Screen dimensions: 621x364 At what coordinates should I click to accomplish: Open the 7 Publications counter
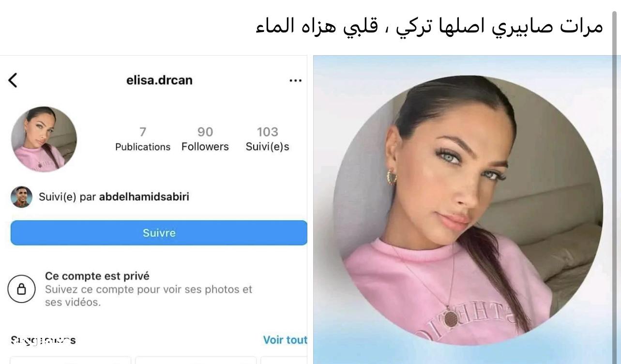point(143,139)
